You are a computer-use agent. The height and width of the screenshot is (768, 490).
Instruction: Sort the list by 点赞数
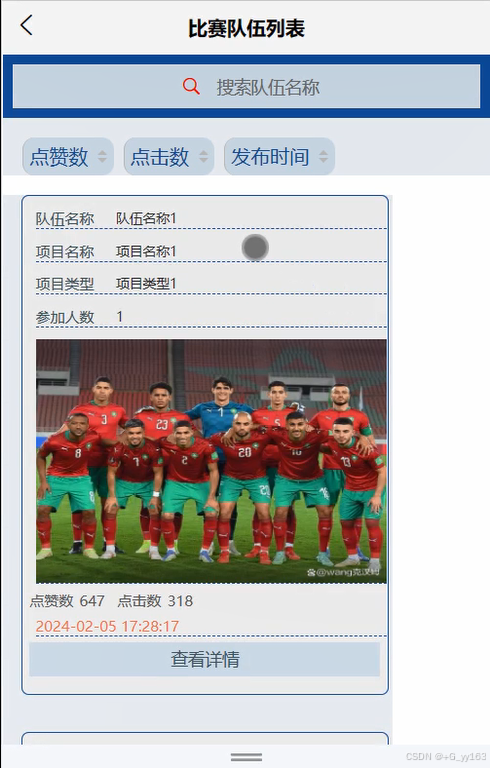click(x=68, y=156)
